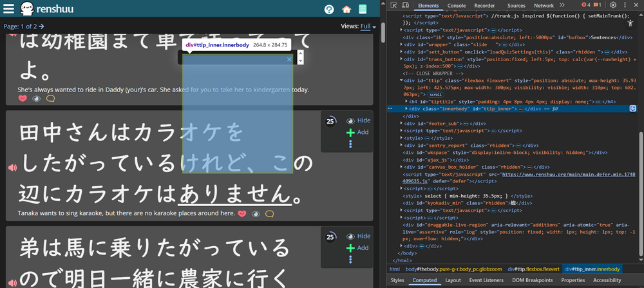This screenshot has height=288, width=644.
Task: Click the heart icon under karaoke sentence
Action: pyautogui.click(x=241, y=213)
